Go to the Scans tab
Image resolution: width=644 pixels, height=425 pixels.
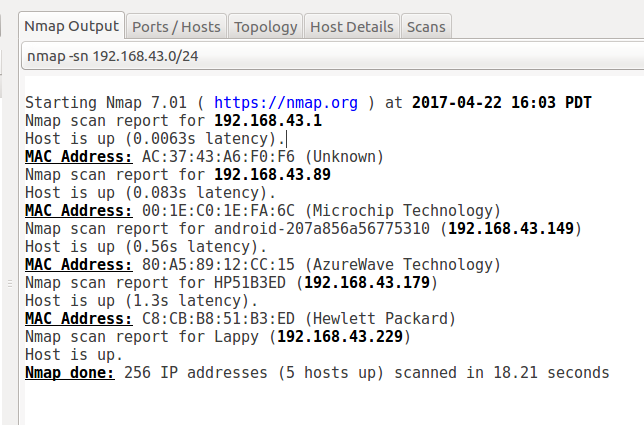click(426, 26)
